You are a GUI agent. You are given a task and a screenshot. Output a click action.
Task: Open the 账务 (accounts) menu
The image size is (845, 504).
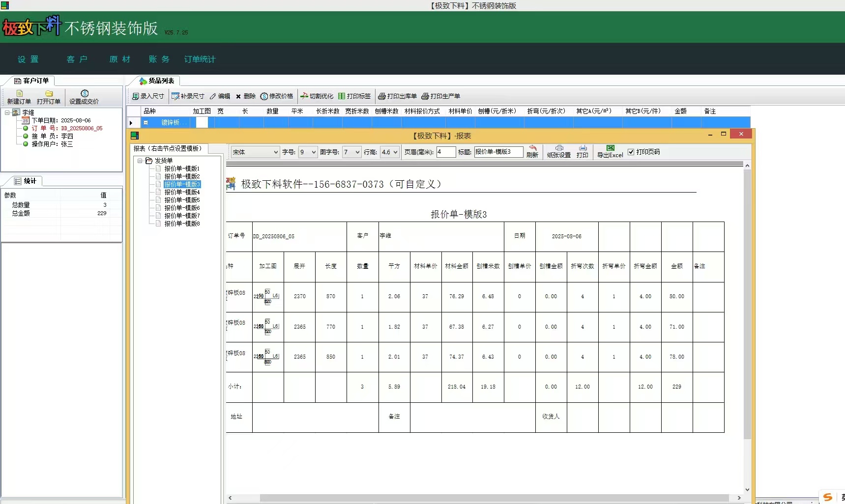click(x=159, y=59)
